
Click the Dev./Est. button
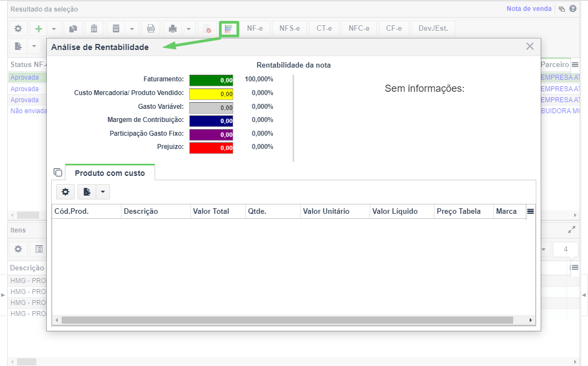433,29
